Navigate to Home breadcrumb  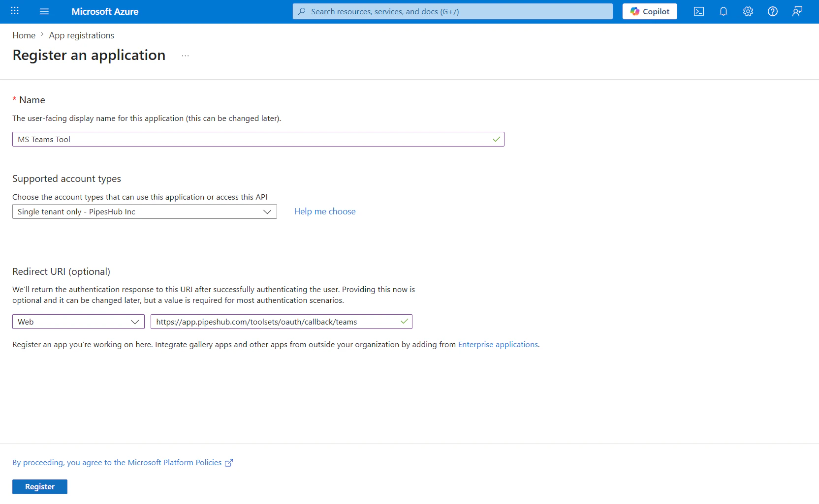(x=24, y=35)
